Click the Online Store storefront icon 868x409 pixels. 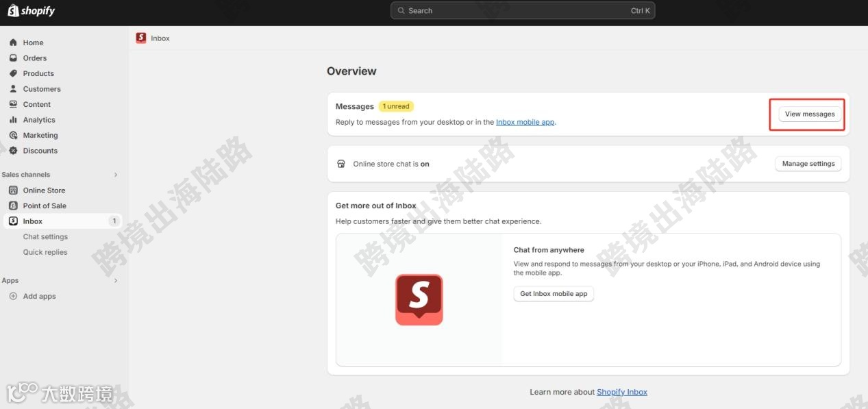click(13, 190)
